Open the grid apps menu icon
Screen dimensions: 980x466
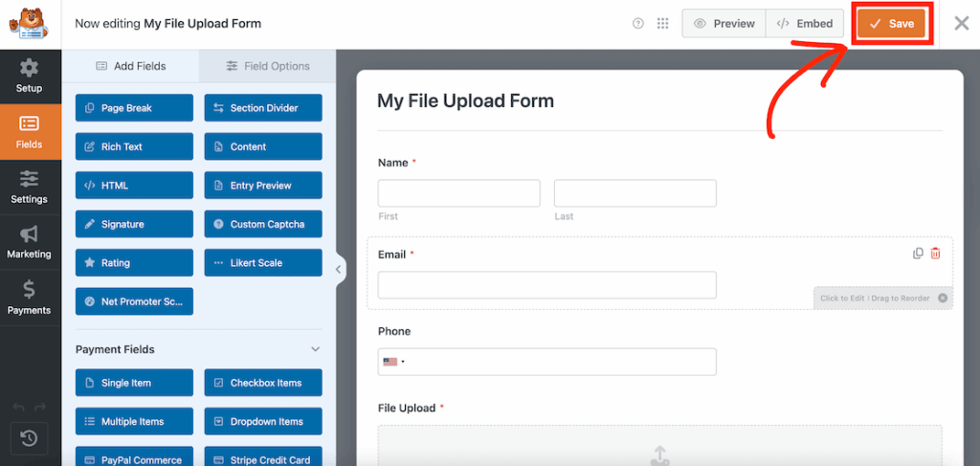663,24
